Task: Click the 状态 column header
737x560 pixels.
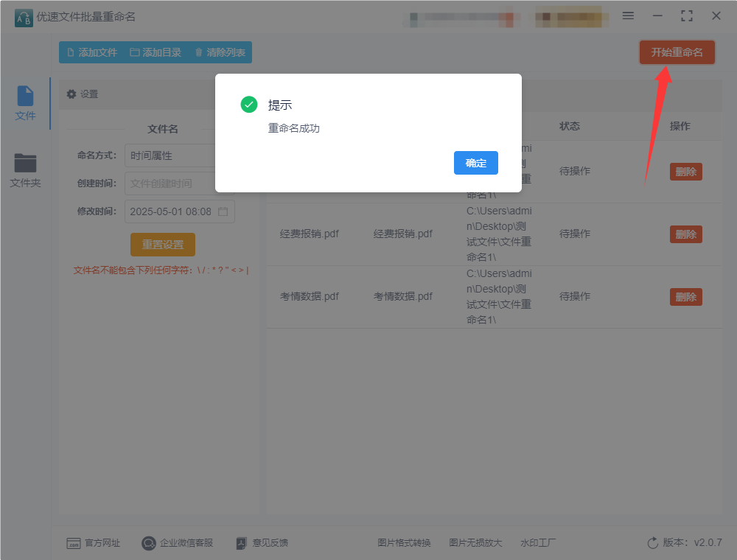Action: coord(569,126)
